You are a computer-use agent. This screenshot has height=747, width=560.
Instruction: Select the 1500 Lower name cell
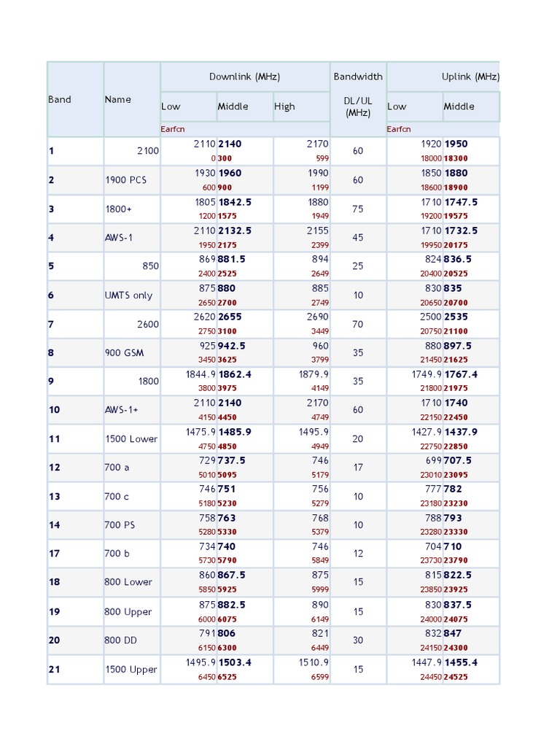pos(131,439)
